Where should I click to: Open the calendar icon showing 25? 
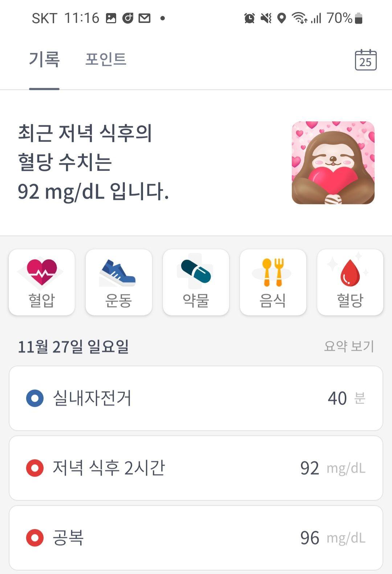click(366, 60)
